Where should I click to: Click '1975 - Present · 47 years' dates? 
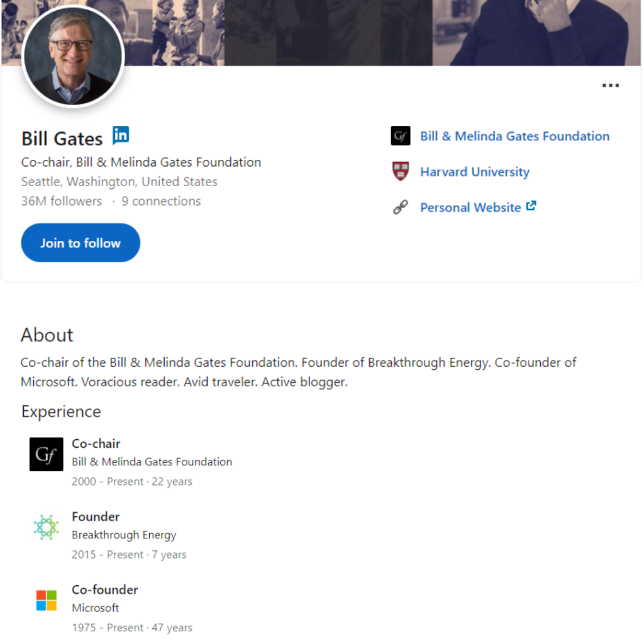[132, 628]
